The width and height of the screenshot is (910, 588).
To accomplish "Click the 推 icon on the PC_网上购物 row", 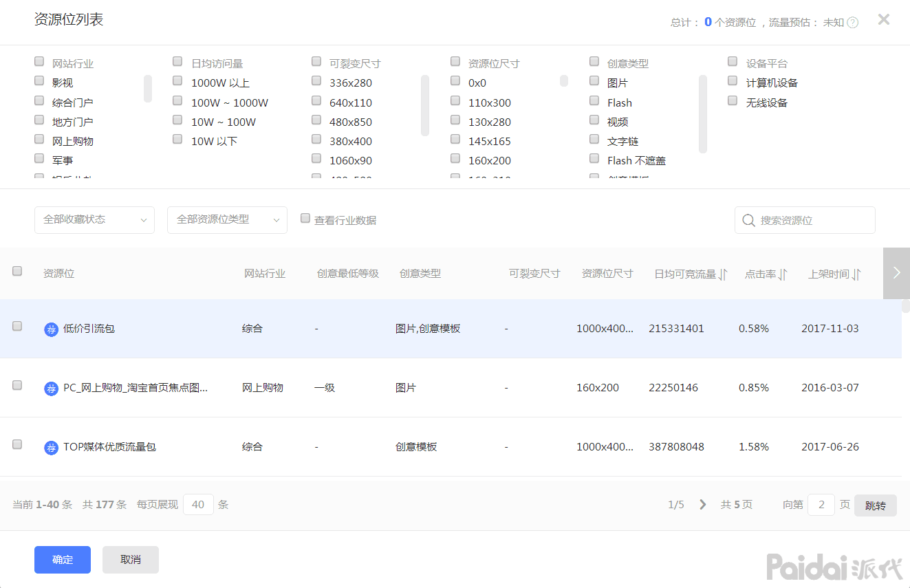I will point(51,388).
